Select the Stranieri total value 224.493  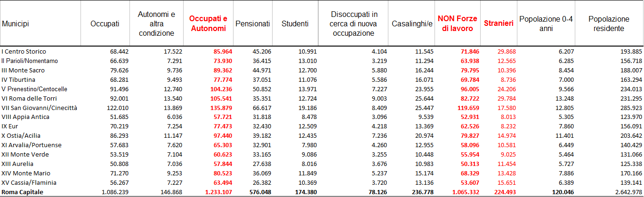coord(502,192)
